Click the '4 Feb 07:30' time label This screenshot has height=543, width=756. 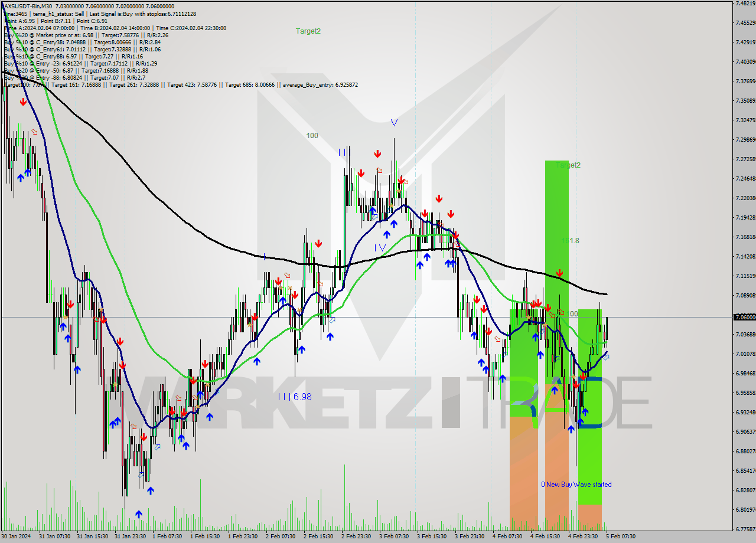(x=507, y=537)
